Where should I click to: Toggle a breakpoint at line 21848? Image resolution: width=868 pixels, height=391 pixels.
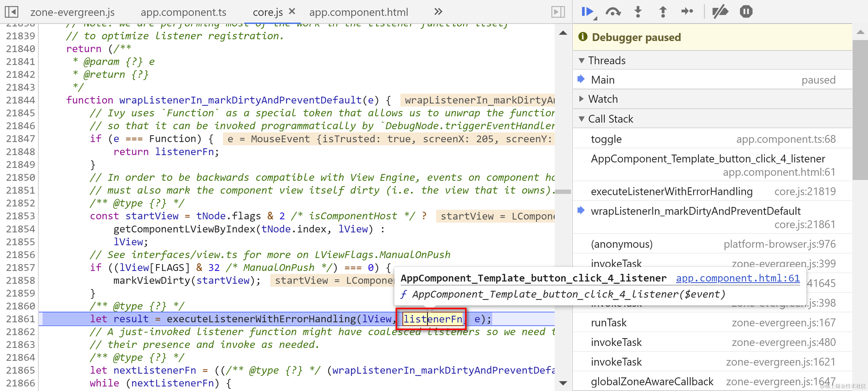coord(20,152)
